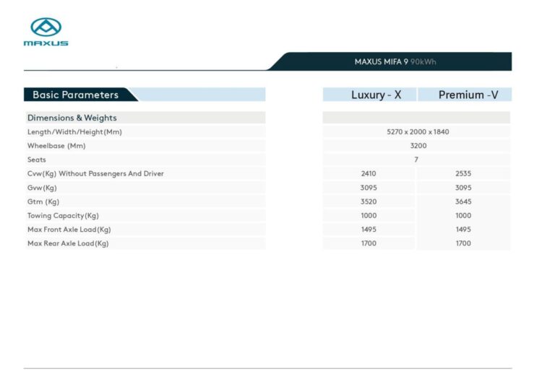
Task: Click the Premium -V front axle value 1495
Action: 463,230
